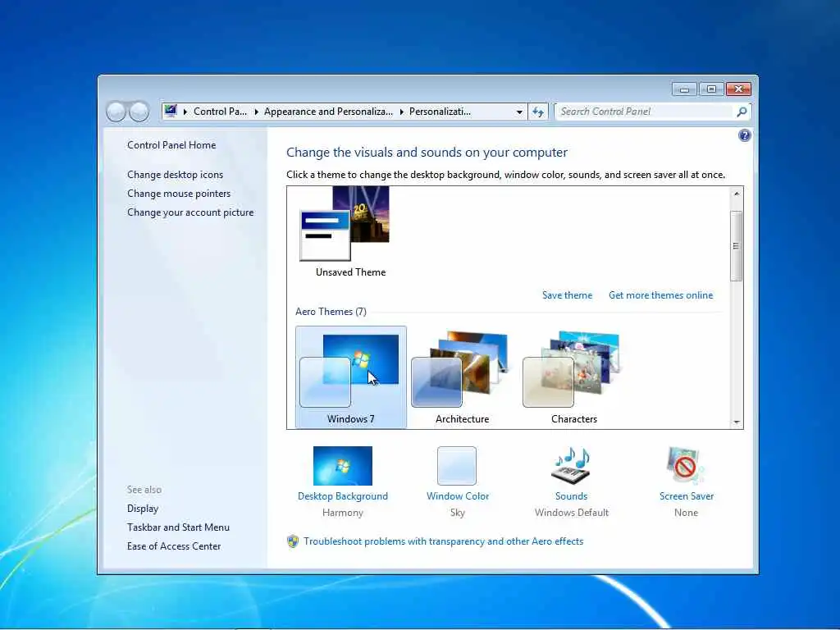Screen dimensions: 840x630
Task: Click the Harmony background label
Action: pos(342,513)
